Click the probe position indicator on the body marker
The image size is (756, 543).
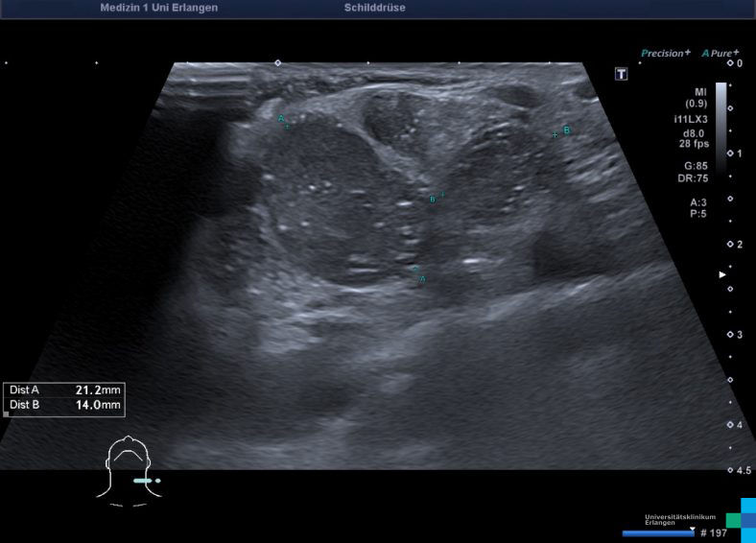pyautogui.click(x=146, y=480)
